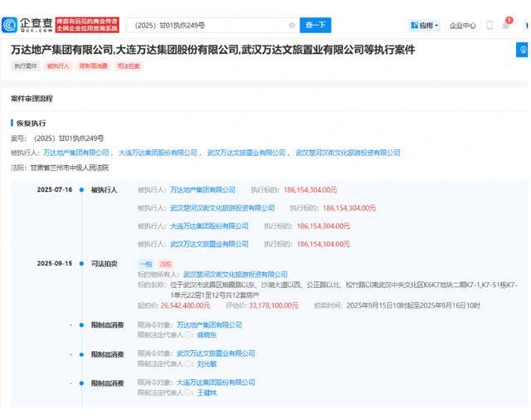The image size is (531, 420).
Task: Select the 执行案件 tag
Action: pos(26,66)
